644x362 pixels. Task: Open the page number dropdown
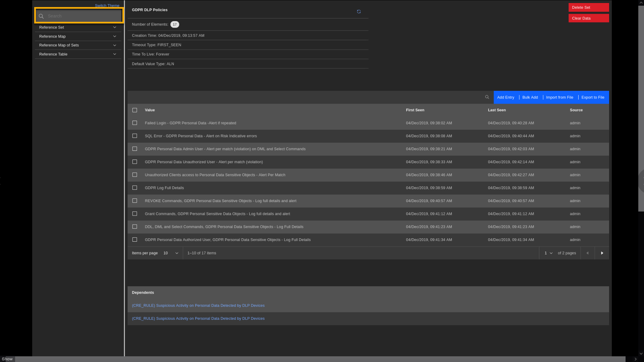click(x=548, y=253)
